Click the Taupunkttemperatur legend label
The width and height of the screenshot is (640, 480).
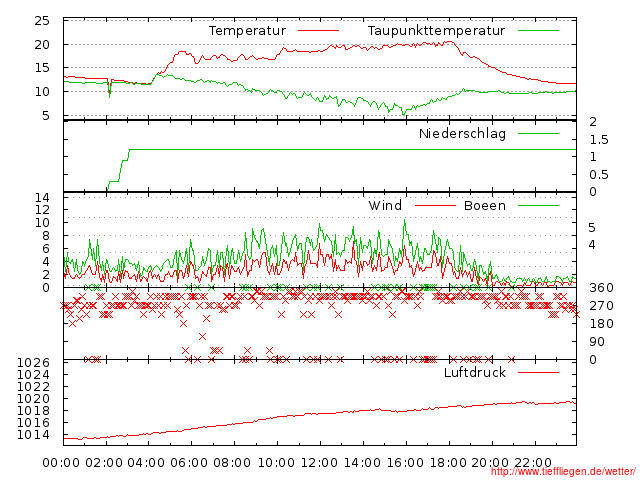436,31
